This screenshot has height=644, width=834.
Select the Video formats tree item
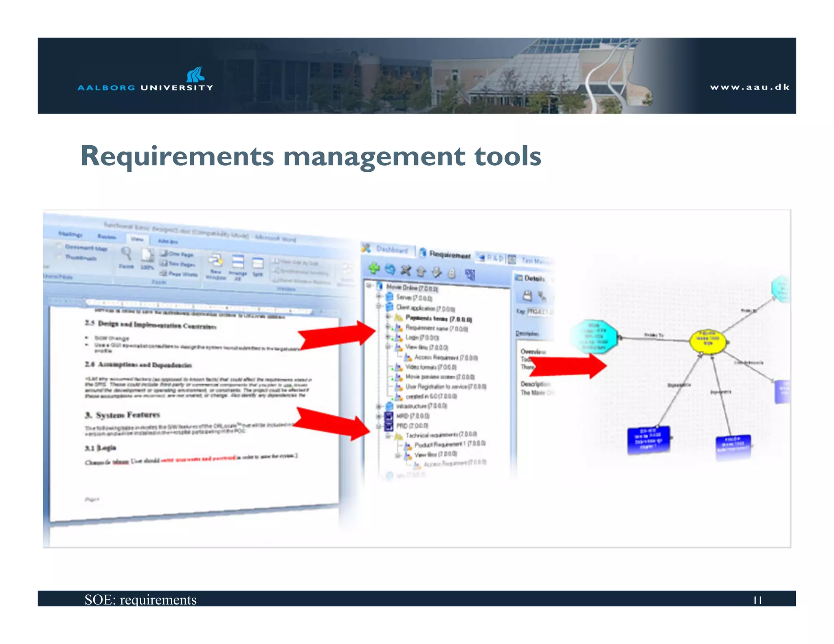(431, 367)
